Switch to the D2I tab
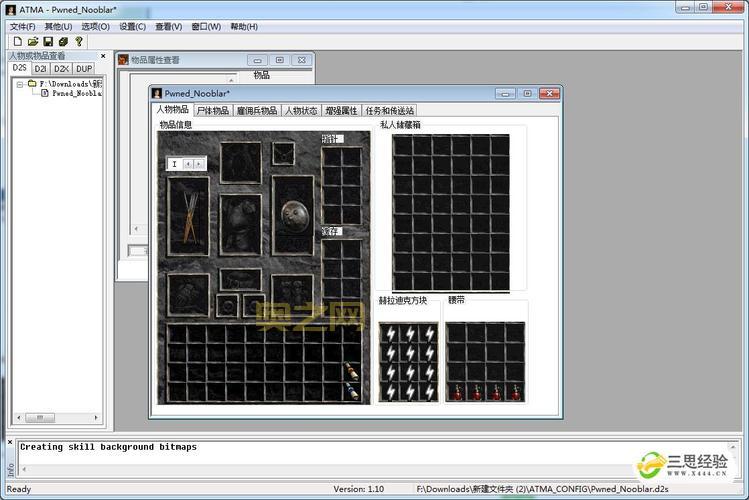749x500 pixels. coord(41,69)
